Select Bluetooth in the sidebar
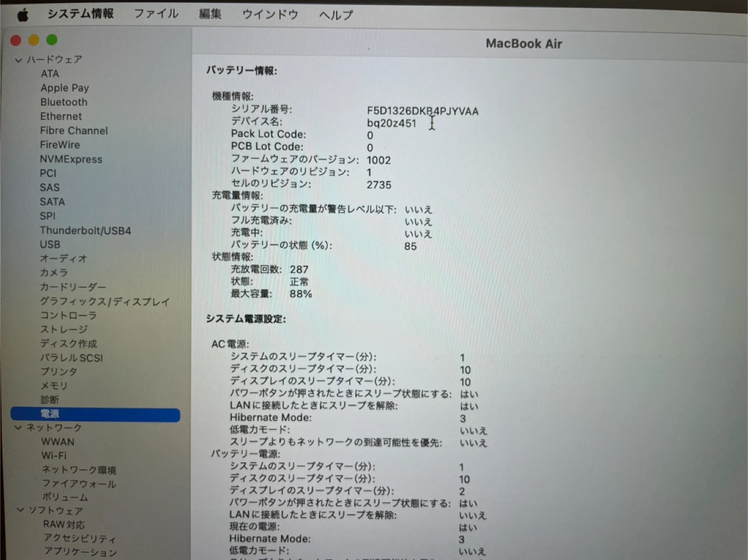This screenshot has width=748, height=560. pos(64,102)
